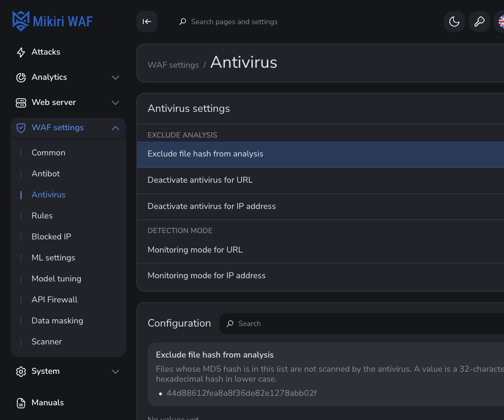Click the Antivirus settings heading
The width and height of the screenshot is (504, 420).
[x=188, y=109]
